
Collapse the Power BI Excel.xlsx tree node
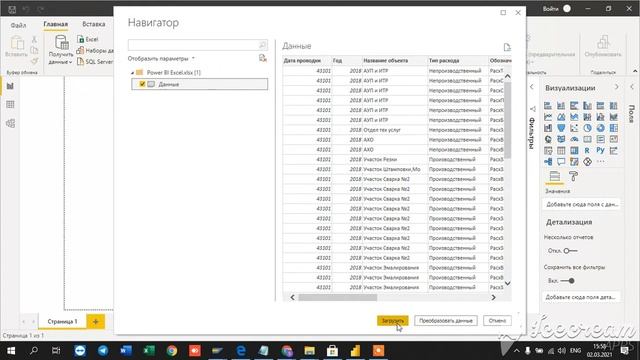[132, 73]
